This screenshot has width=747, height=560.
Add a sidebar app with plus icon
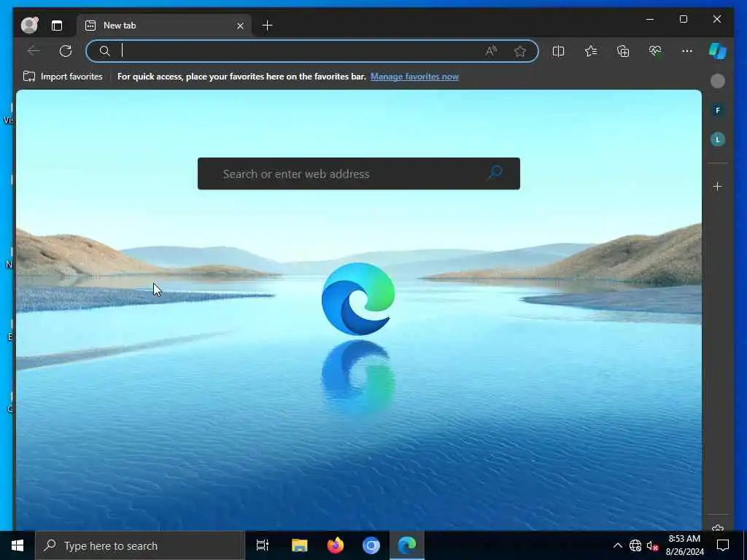(x=718, y=187)
